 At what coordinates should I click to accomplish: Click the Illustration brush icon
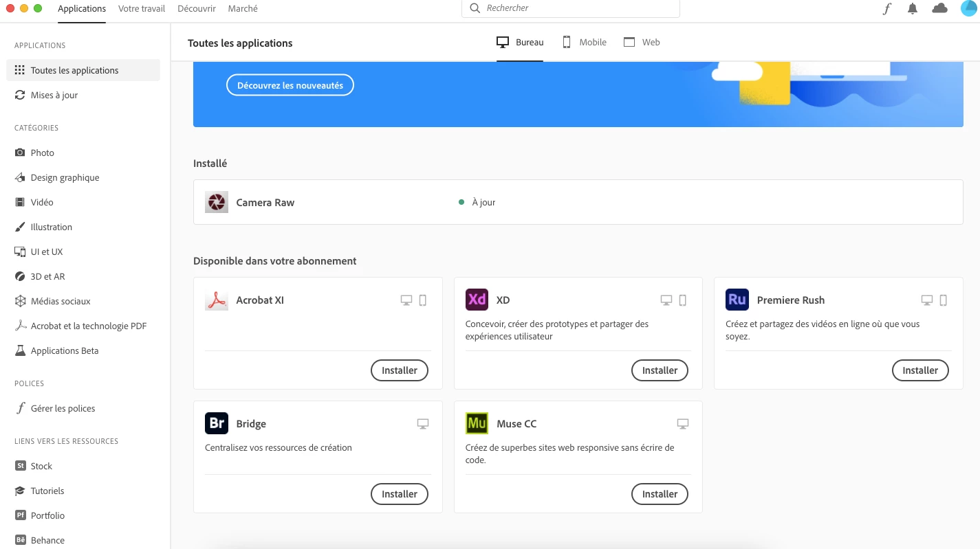20,227
